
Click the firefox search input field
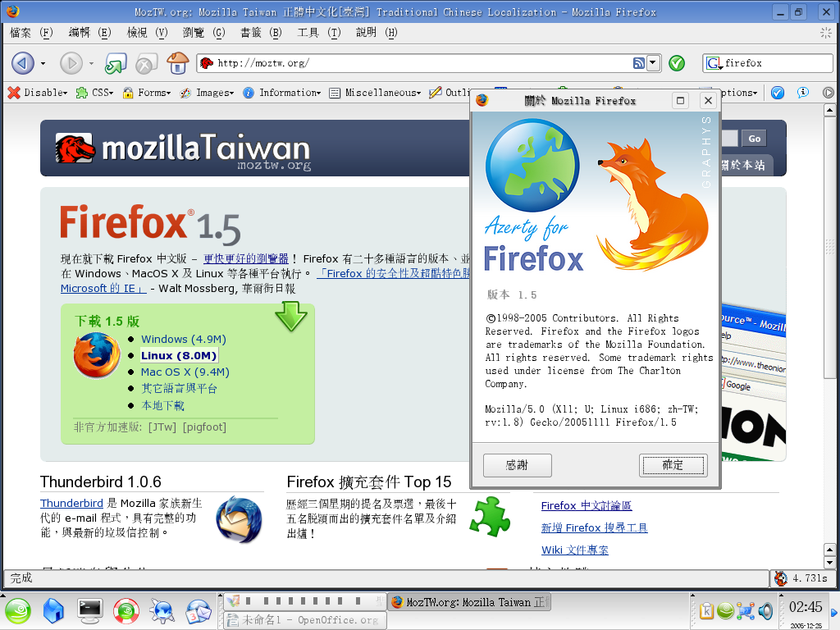(775, 63)
